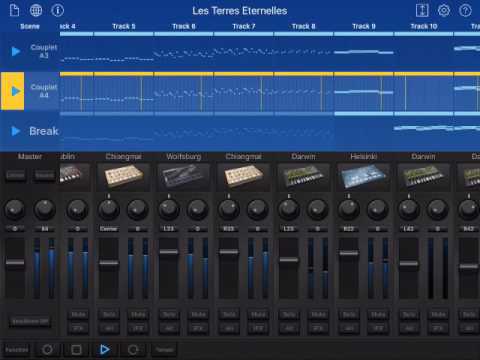Select the Track 7 header

point(244,26)
